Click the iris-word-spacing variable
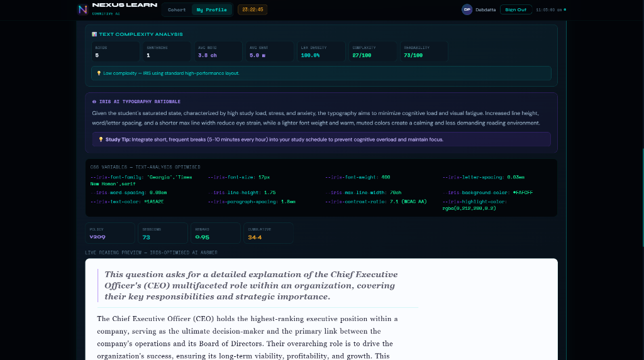Viewport: 644px width, 360px height. point(128,192)
